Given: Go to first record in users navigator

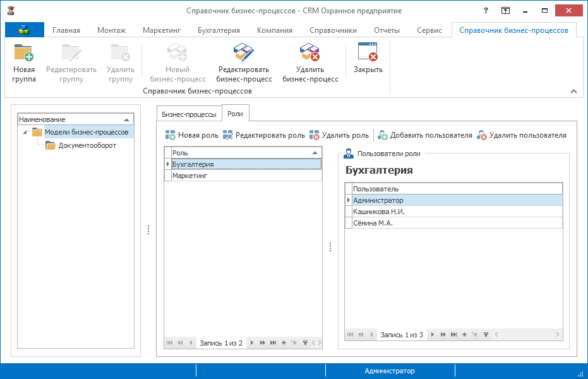Looking at the screenshot, I should pos(351,334).
